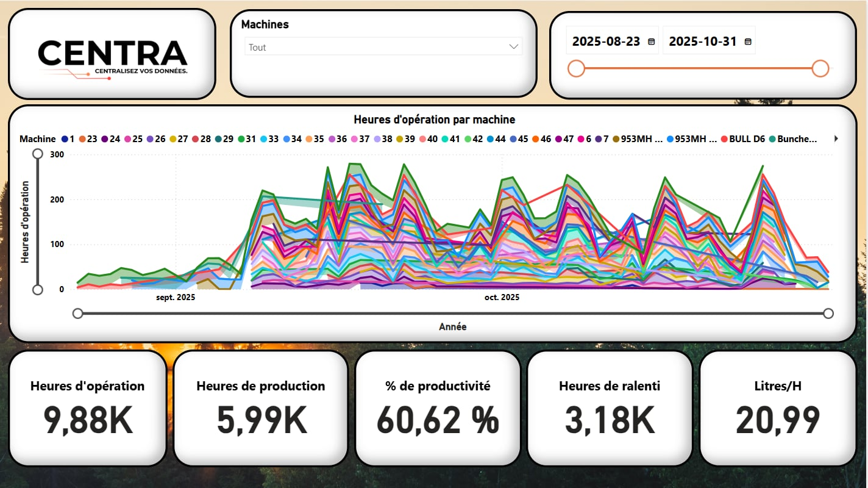The width and height of the screenshot is (868, 488).
Task: Select machine 26 in the legend
Action: [156, 138]
